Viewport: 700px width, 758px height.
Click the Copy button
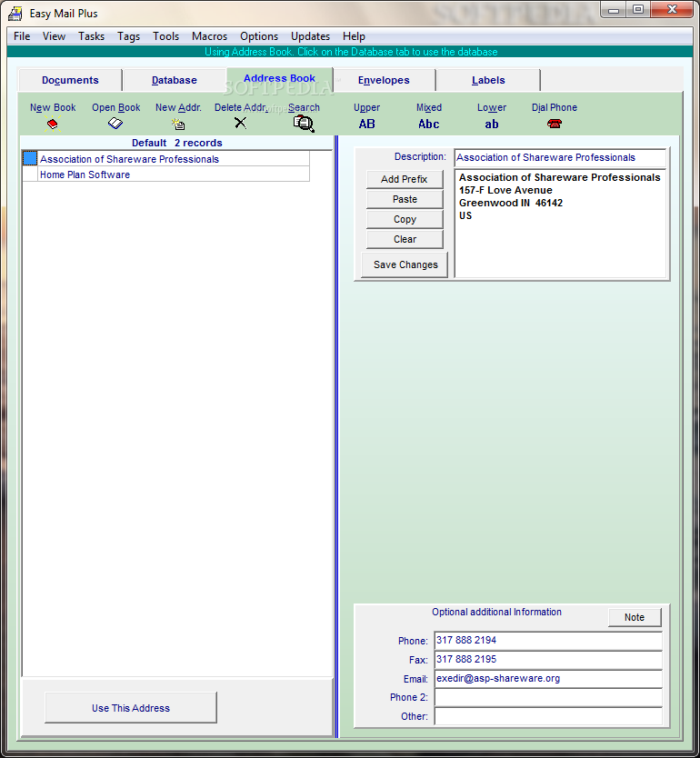(x=405, y=219)
